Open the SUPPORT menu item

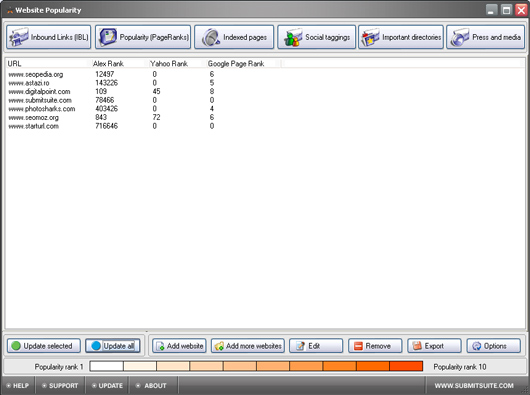click(x=60, y=386)
